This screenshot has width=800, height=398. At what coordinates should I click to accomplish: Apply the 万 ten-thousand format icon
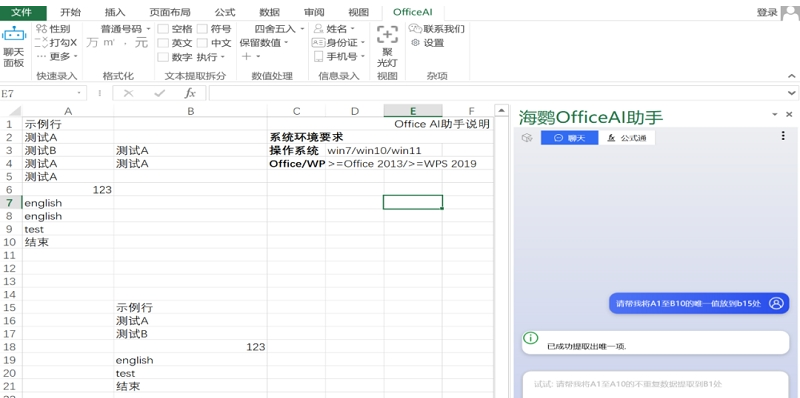(92, 43)
